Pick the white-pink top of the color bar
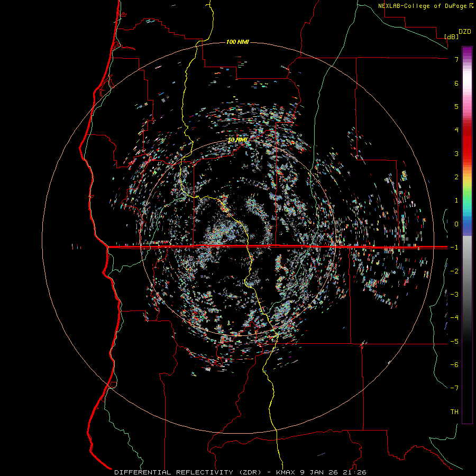The height and width of the screenshot is (476, 476). point(467,82)
